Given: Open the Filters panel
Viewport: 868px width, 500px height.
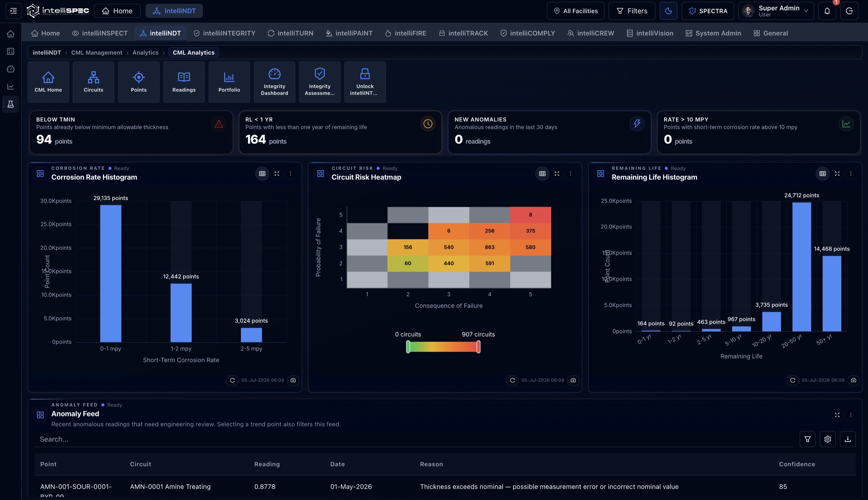Looking at the screenshot, I should (x=632, y=11).
